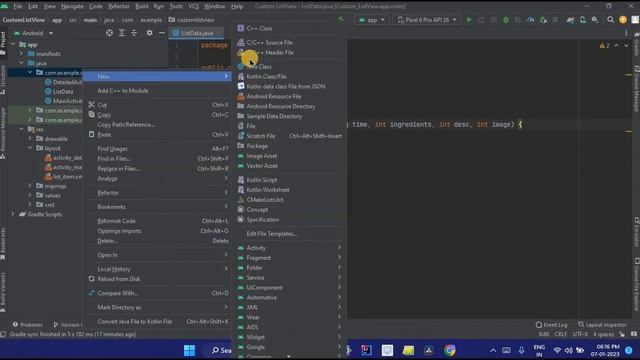Open Mark Directory as submenu
The height and width of the screenshot is (360, 640).
pos(158,307)
